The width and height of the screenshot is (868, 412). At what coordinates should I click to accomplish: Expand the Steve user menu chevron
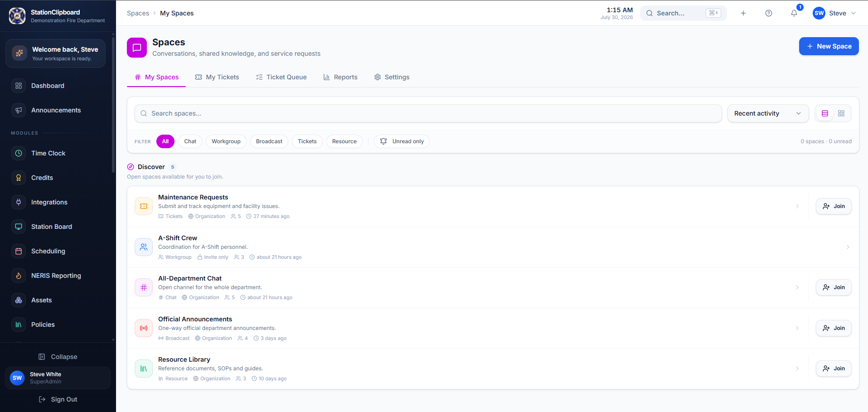pyautogui.click(x=853, y=13)
